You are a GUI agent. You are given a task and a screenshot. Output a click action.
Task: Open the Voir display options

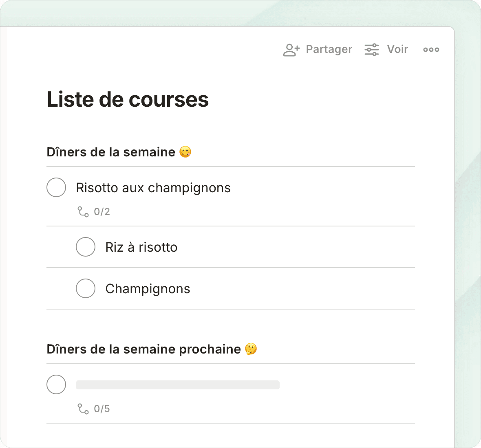tap(397, 49)
